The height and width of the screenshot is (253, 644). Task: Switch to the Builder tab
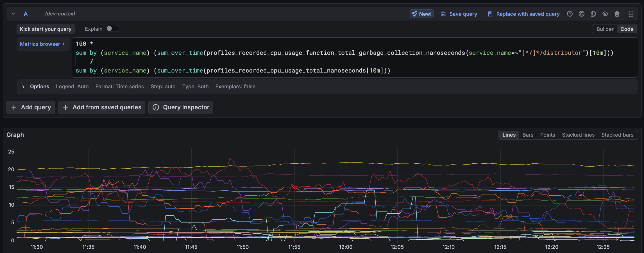(x=605, y=29)
